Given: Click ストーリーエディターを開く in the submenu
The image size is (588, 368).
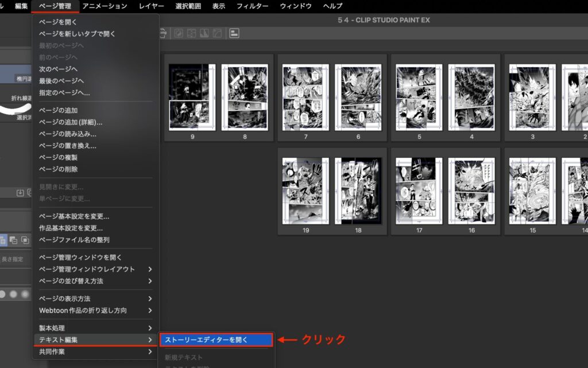Looking at the screenshot, I should [x=215, y=340].
